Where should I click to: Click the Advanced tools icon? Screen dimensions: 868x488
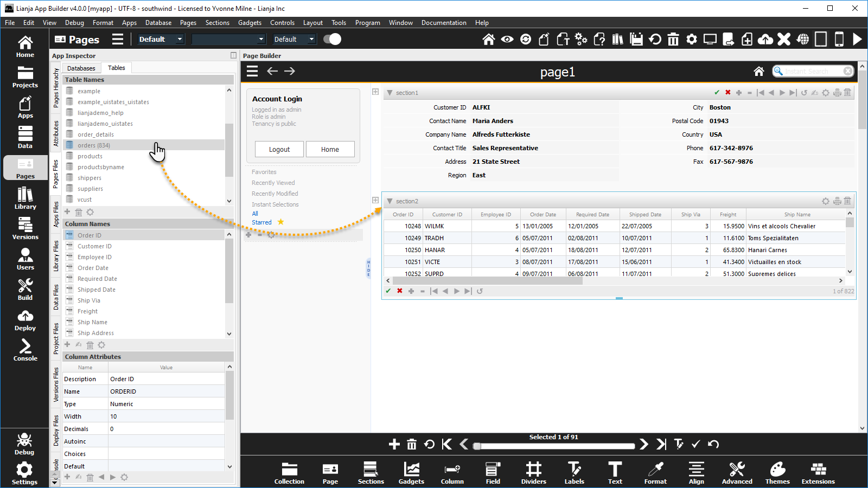click(x=737, y=472)
